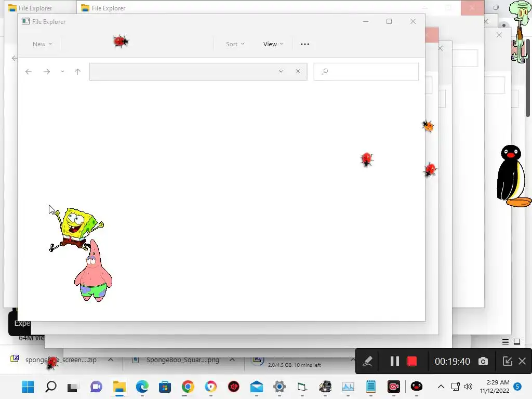
Task: Open notification center badge
Action: (x=517, y=387)
